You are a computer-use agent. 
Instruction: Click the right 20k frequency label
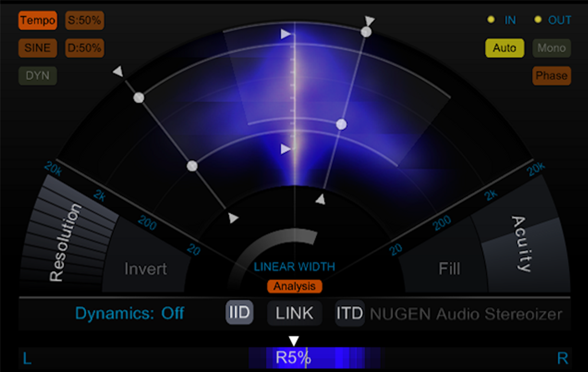[536, 168]
